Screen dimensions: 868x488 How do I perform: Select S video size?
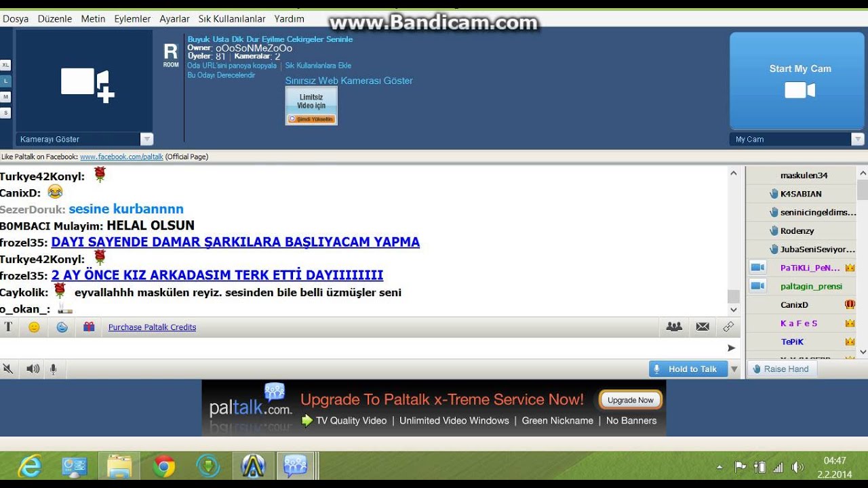[x=5, y=113]
